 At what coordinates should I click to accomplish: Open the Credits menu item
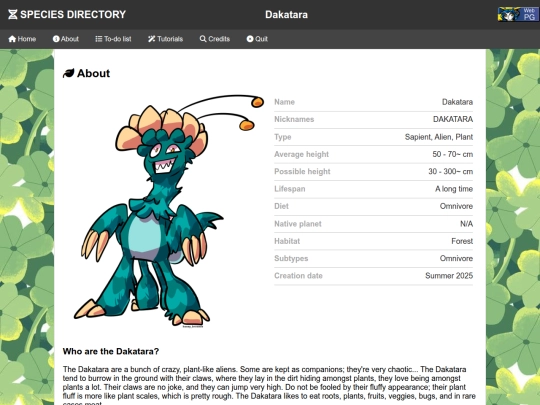pos(215,39)
